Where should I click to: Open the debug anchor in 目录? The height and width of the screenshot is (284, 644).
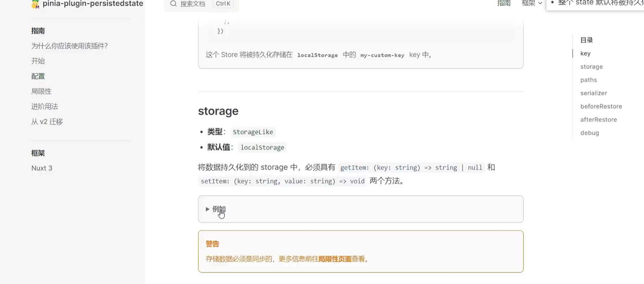pos(590,133)
